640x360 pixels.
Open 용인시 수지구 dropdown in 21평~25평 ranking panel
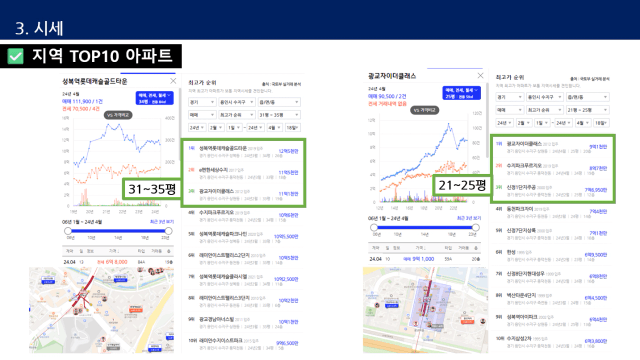pos(544,97)
